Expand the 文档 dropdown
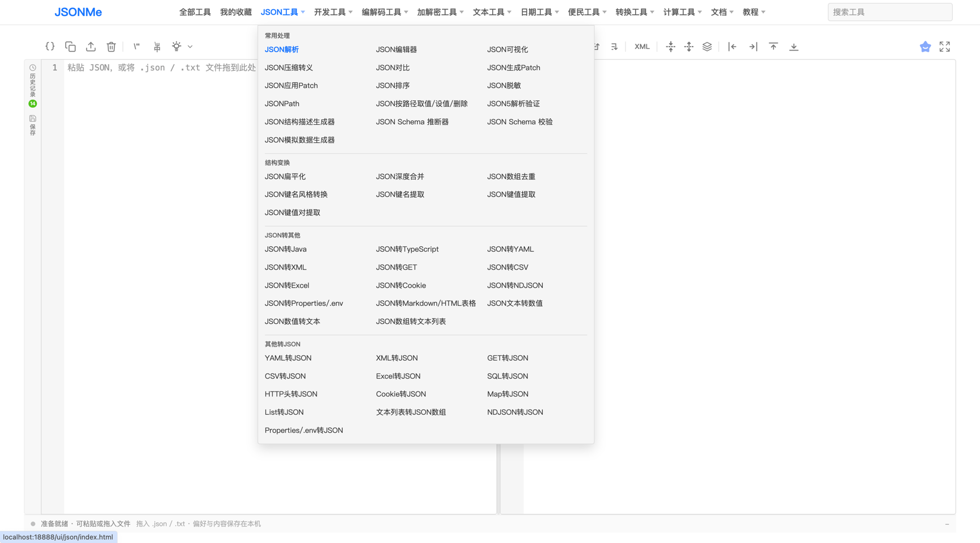Screen dimensions: 980x543 click(x=723, y=12)
